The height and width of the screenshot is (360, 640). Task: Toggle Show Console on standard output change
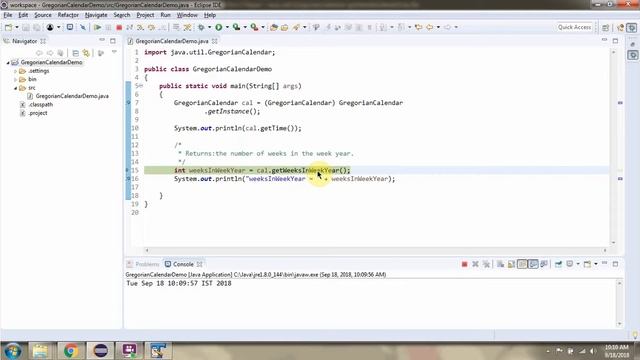coord(533,264)
